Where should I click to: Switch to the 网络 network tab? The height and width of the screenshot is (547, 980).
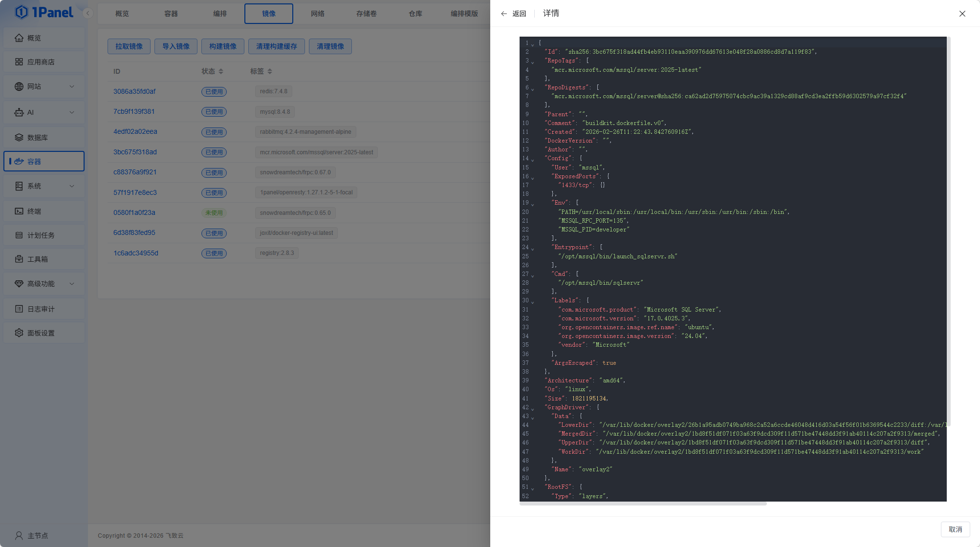tap(317, 14)
